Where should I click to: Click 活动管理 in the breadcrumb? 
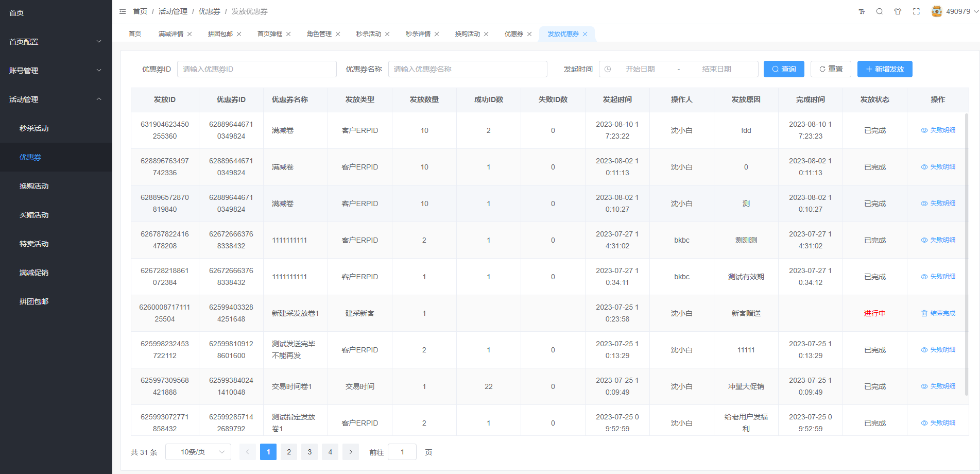(x=173, y=11)
